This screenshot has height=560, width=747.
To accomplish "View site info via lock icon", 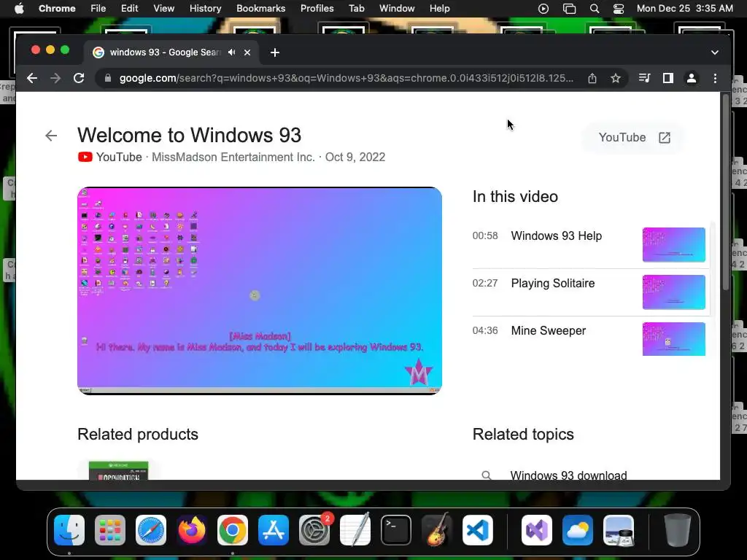I will [108, 78].
